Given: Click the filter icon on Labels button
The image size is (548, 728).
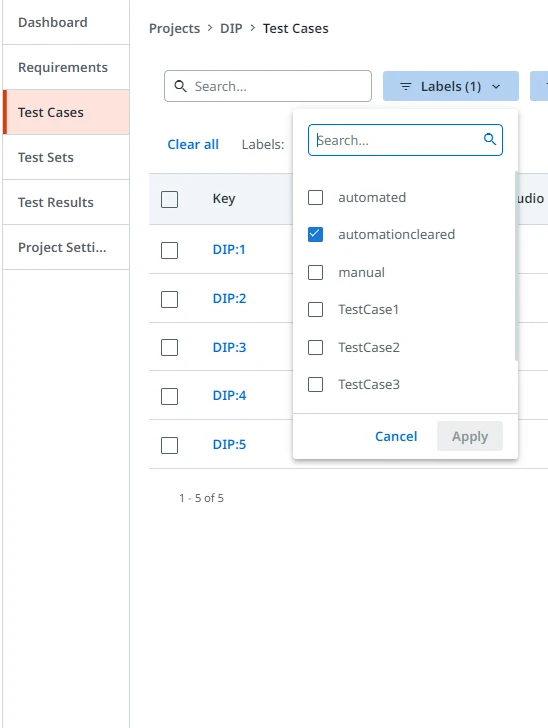Looking at the screenshot, I should click(x=405, y=86).
